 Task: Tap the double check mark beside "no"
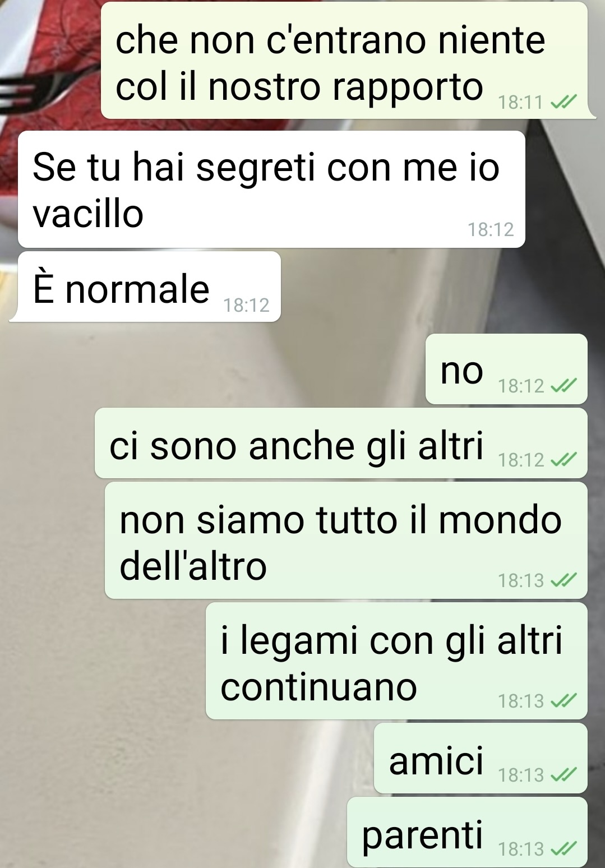click(563, 386)
